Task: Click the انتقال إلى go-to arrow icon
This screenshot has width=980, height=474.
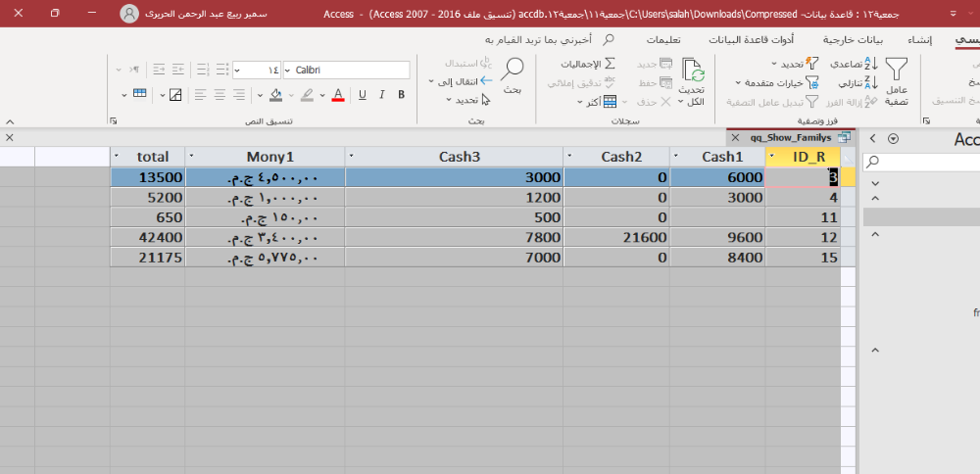Action: 487,81
